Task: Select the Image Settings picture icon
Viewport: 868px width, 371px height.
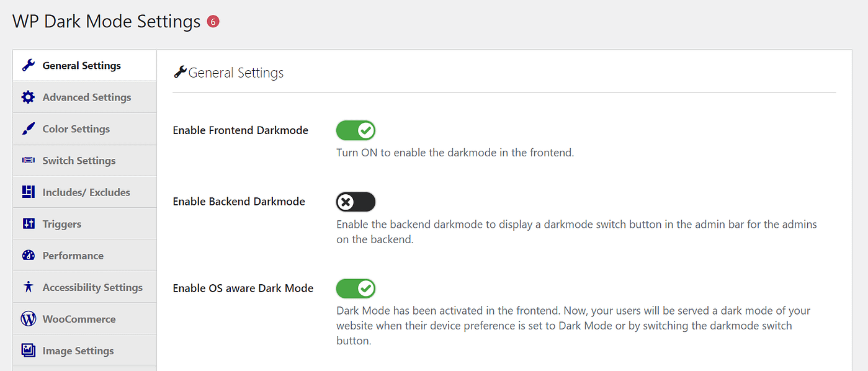Action: tap(29, 350)
